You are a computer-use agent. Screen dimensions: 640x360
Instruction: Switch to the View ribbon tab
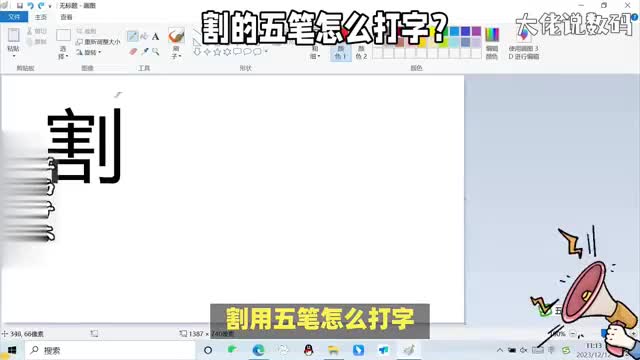coord(66,17)
